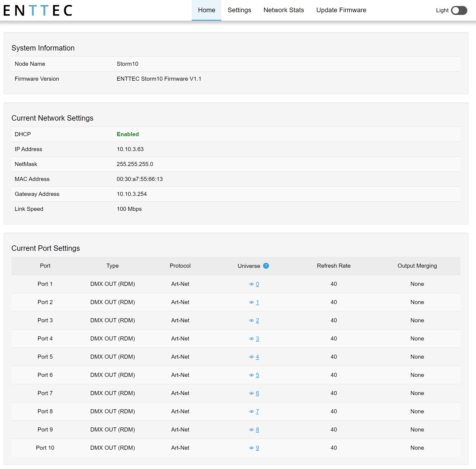Click the Art-Net protocol cell for Port 6
Image resolution: width=476 pixels, height=469 pixels.
tap(180, 375)
